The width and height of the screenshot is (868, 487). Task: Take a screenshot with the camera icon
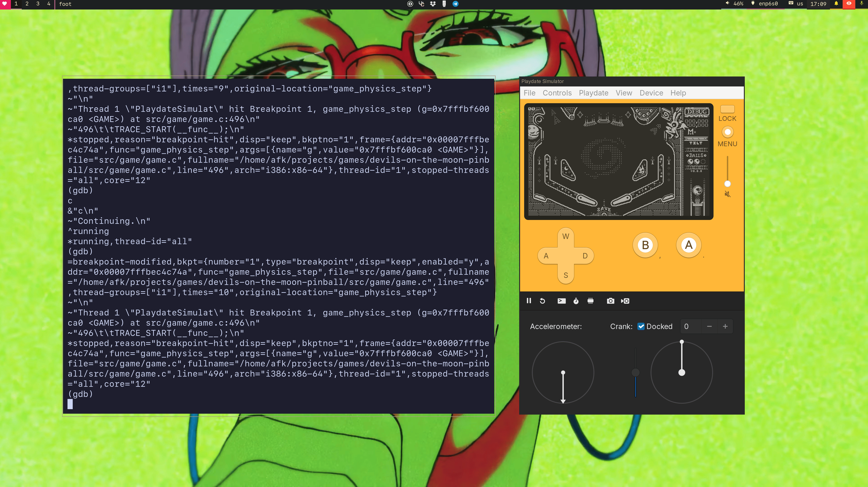click(x=610, y=301)
